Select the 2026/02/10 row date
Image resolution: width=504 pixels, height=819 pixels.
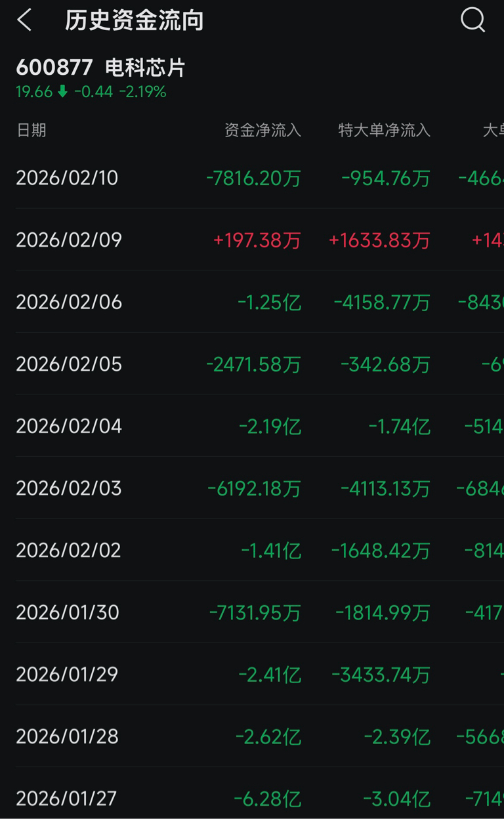pyautogui.click(x=67, y=178)
